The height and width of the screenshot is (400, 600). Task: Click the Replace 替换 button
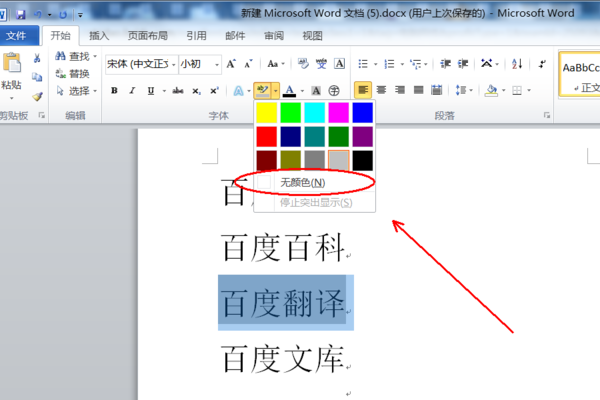pos(73,73)
